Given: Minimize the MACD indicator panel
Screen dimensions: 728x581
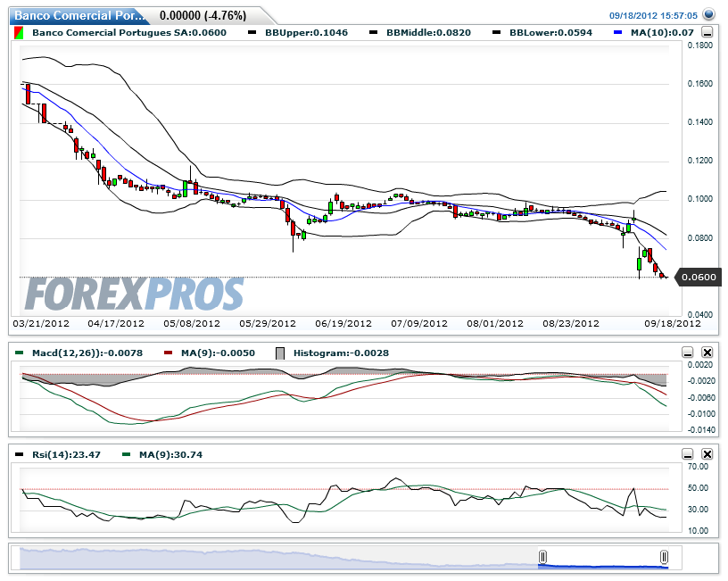Looking at the screenshot, I should tap(688, 353).
